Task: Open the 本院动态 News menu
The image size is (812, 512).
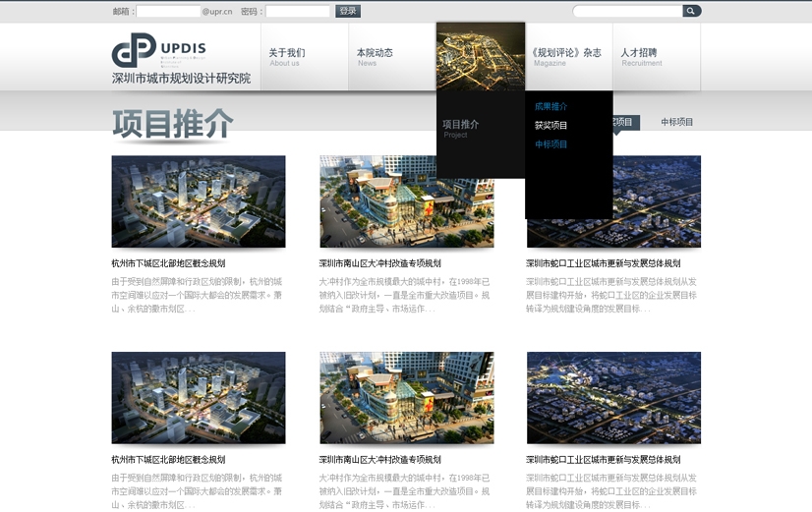Action: [x=375, y=57]
